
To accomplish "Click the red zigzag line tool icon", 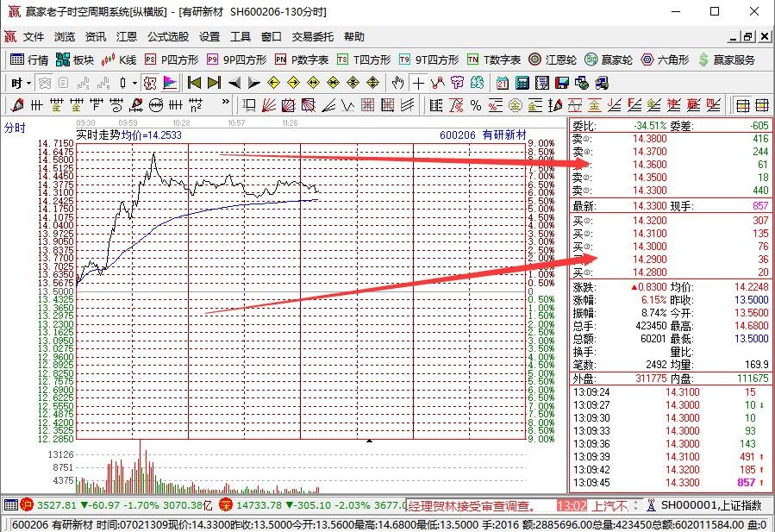I will [437, 83].
